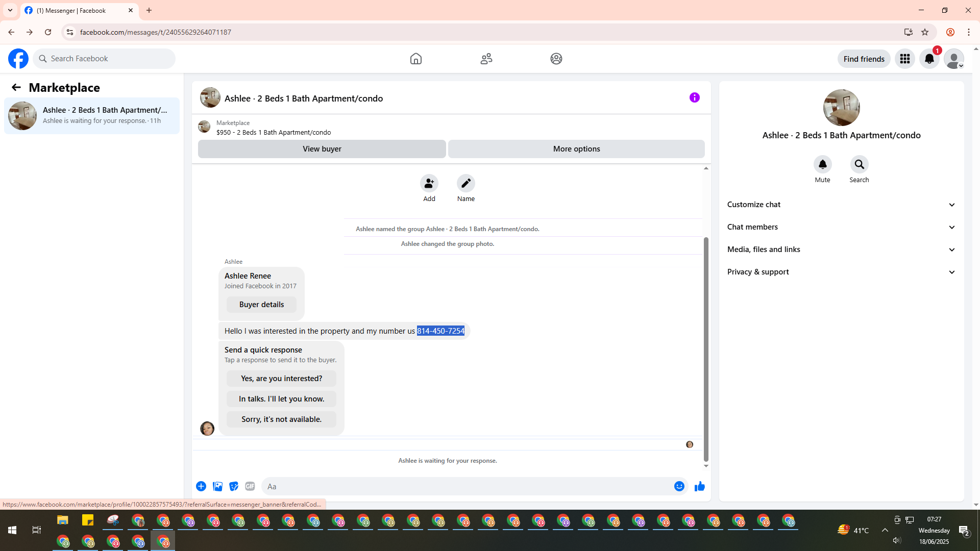The height and width of the screenshot is (551, 980).
Task: Open taskbar clock and date
Action: point(934,531)
